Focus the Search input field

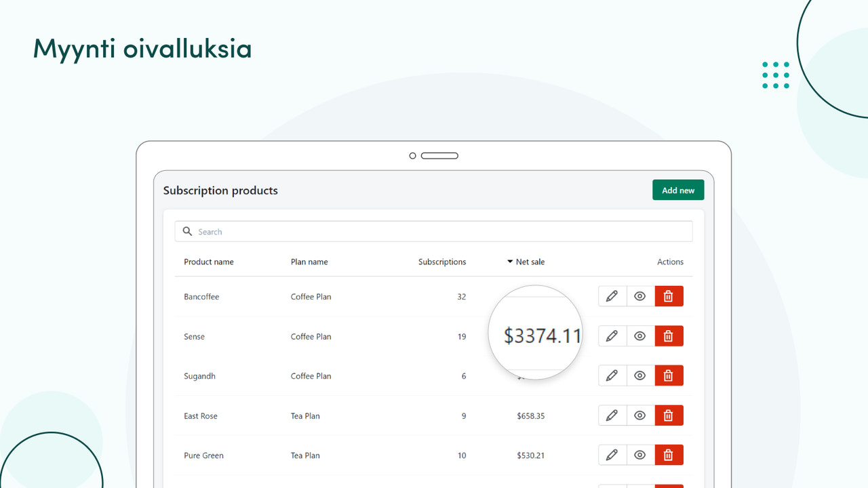tap(433, 232)
